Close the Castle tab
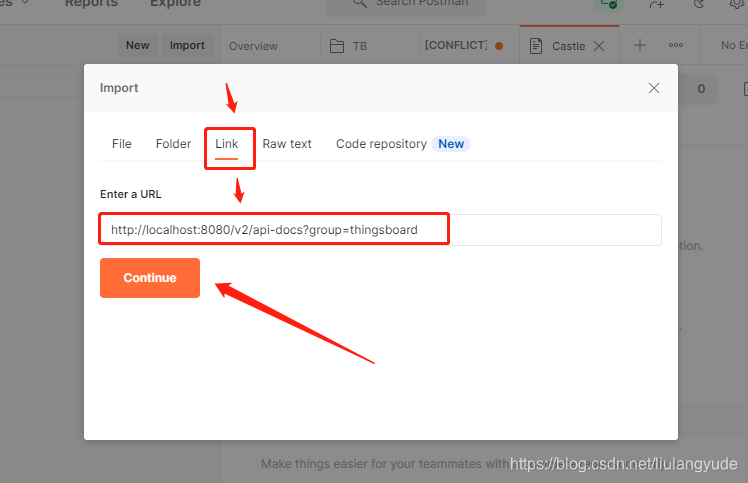The image size is (748, 483). pyautogui.click(x=599, y=46)
